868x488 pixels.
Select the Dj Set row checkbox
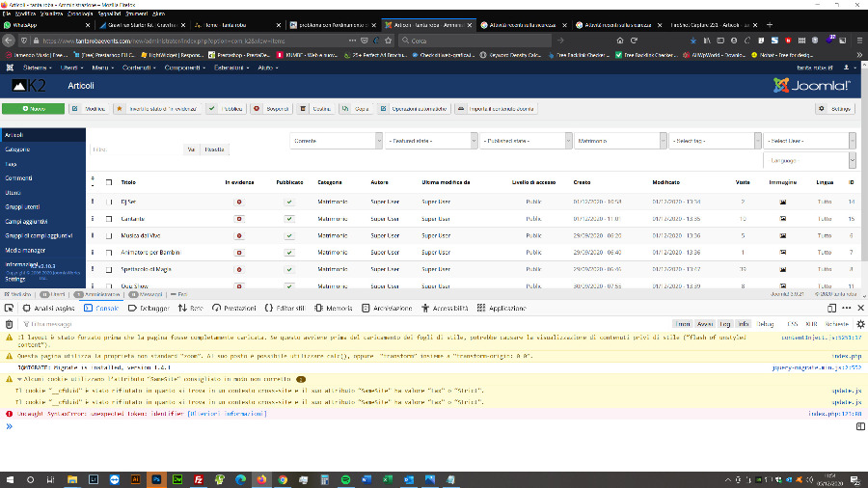109,202
